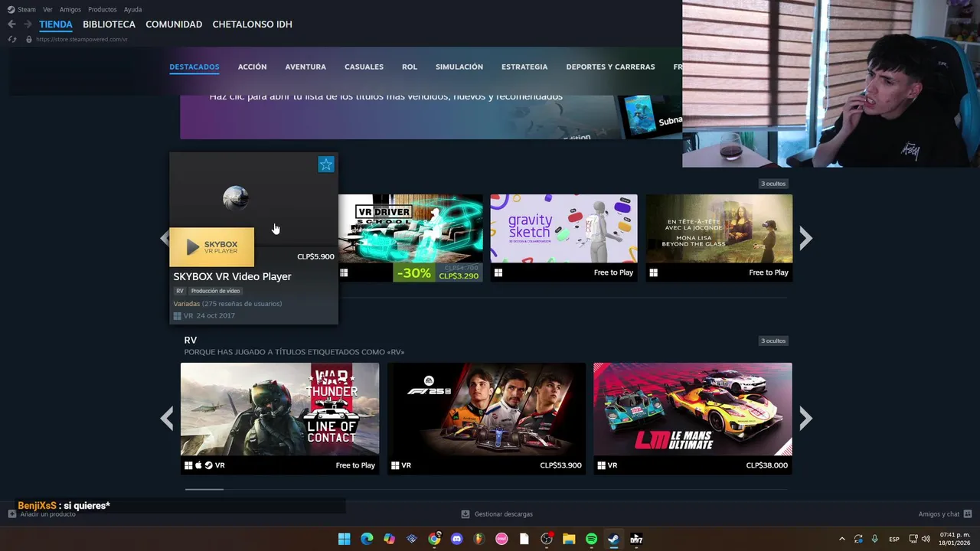The width and height of the screenshot is (980, 551).
Task: Click the store URL address field
Action: click(81, 39)
